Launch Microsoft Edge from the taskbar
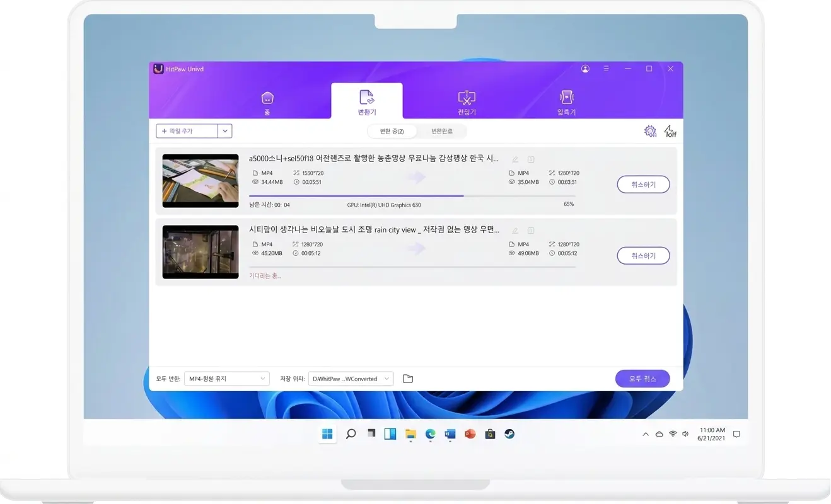 [x=431, y=434]
